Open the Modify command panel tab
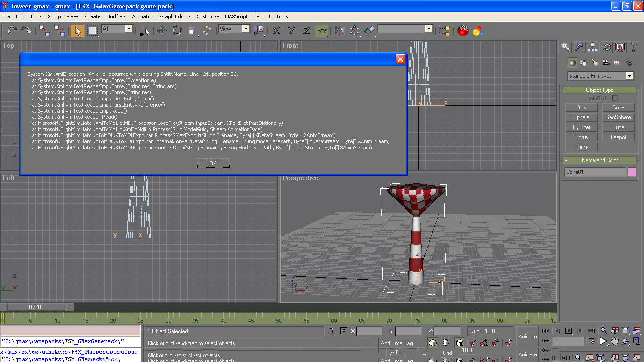The image size is (644, 362). (x=579, y=47)
